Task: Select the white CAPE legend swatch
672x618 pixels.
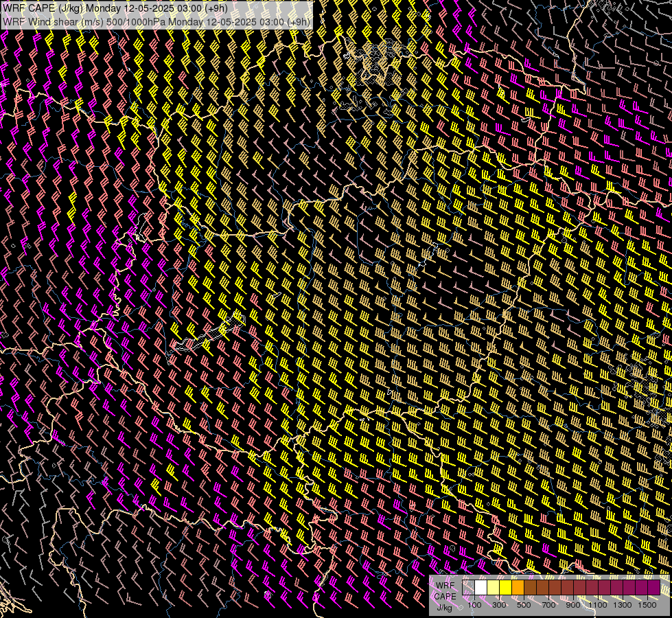Action: pyautogui.click(x=481, y=587)
